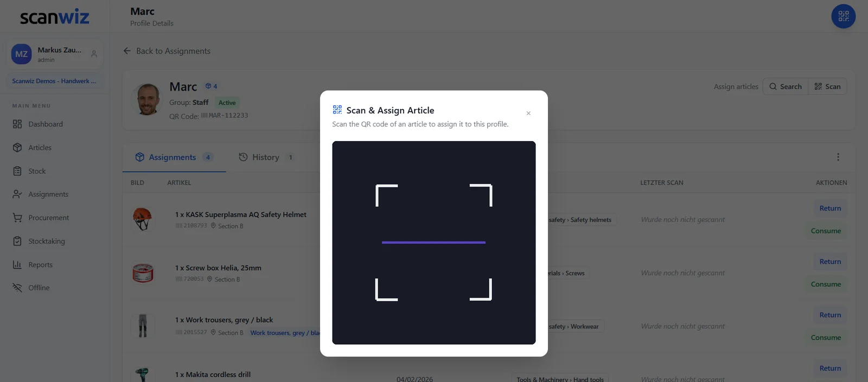The image size is (868, 382).
Task: Click the Scan button next to Search
Action: tap(827, 86)
